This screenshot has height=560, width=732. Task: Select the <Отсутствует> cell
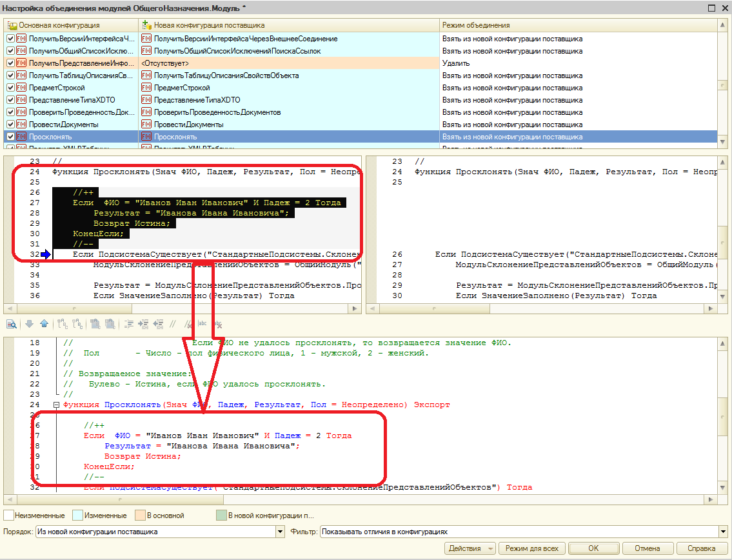pyautogui.click(x=289, y=63)
